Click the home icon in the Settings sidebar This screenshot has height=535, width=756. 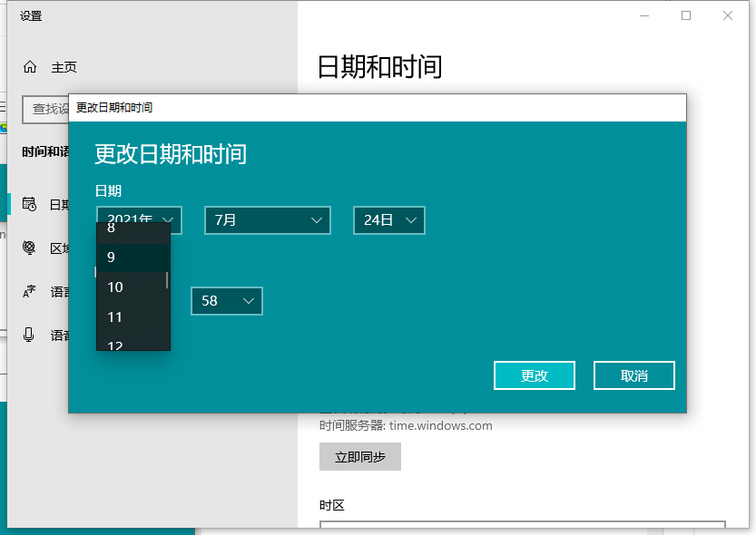pos(28,67)
